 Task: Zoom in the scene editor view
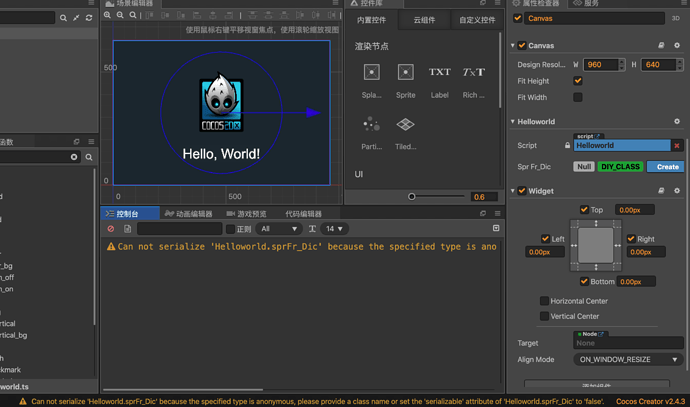pos(108,16)
